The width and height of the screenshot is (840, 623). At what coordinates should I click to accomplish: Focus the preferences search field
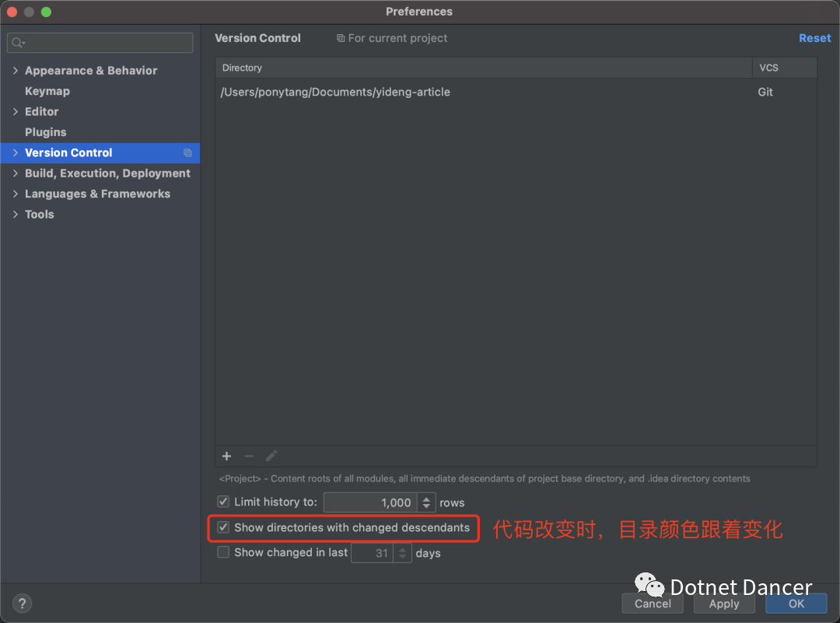100,43
